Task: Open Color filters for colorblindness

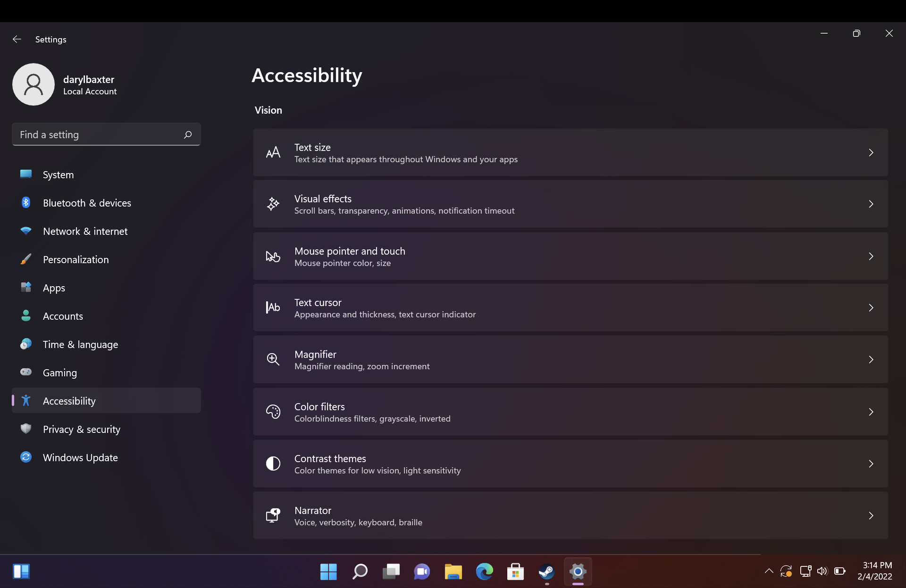Action: 570,411
